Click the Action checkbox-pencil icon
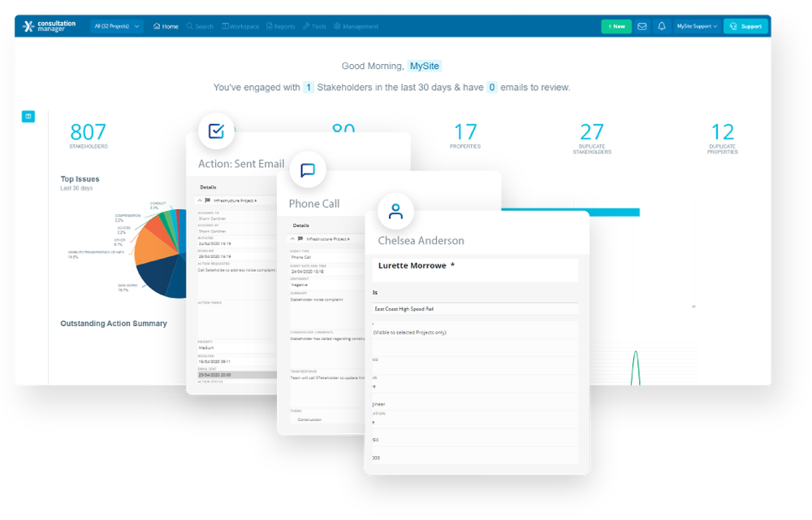812x520 pixels. tap(217, 131)
